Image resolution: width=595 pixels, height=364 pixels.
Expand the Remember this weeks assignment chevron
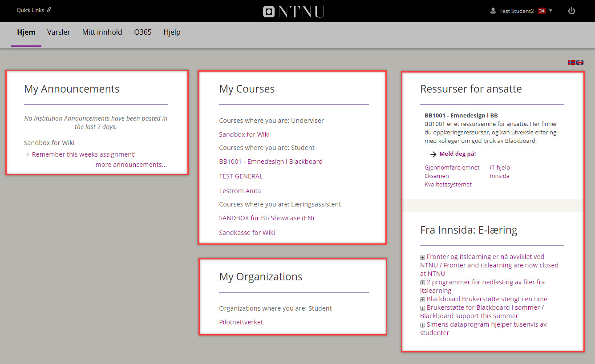coord(28,154)
